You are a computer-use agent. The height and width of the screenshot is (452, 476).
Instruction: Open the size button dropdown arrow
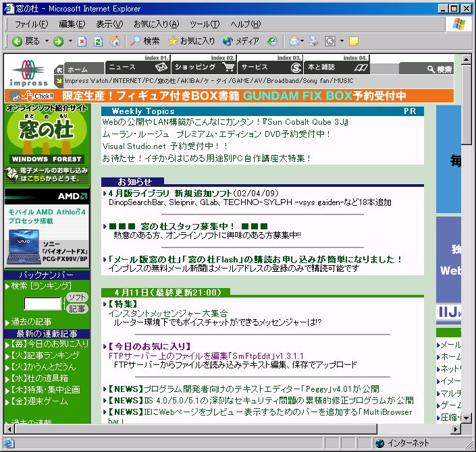point(342,40)
